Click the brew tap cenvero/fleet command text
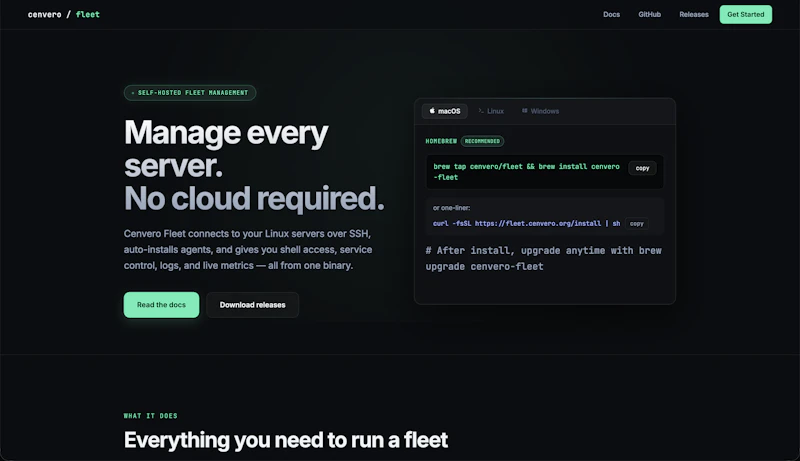This screenshot has height=461, width=800. 526,172
